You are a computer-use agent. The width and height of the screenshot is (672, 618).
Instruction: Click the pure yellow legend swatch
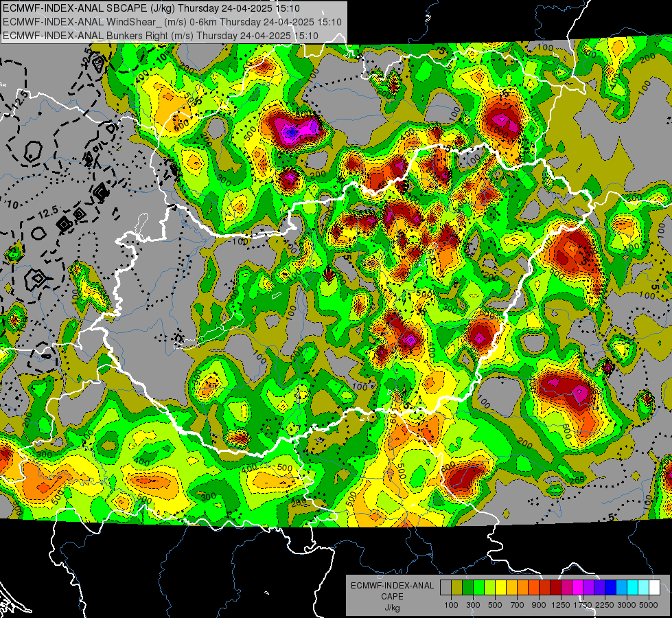pos(500,588)
